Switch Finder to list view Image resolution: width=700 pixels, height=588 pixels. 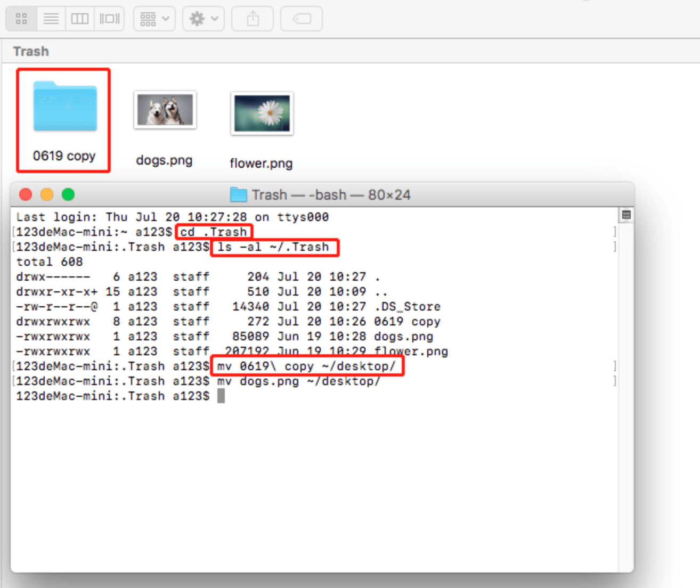point(51,18)
